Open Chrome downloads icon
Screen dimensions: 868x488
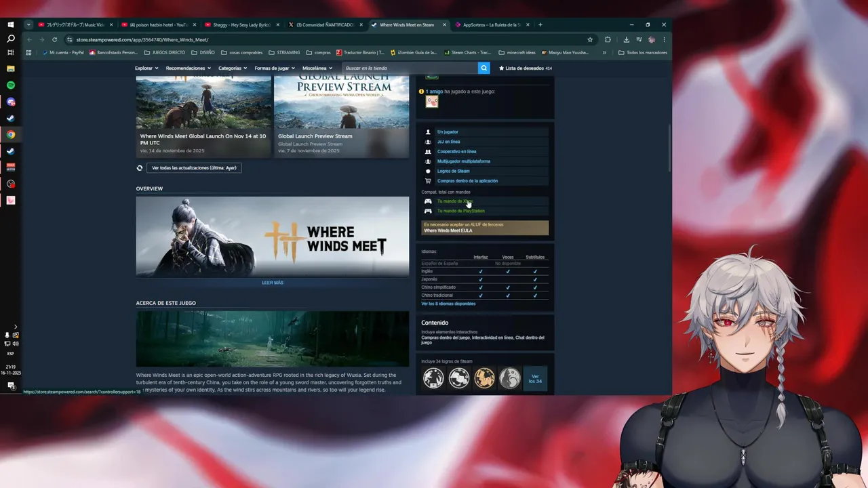[626, 39]
